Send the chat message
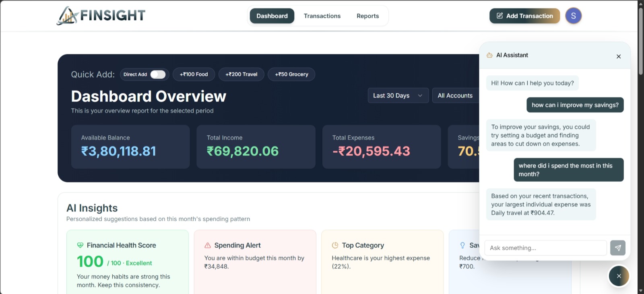Screen dimensions: 644x294 click(618, 248)
